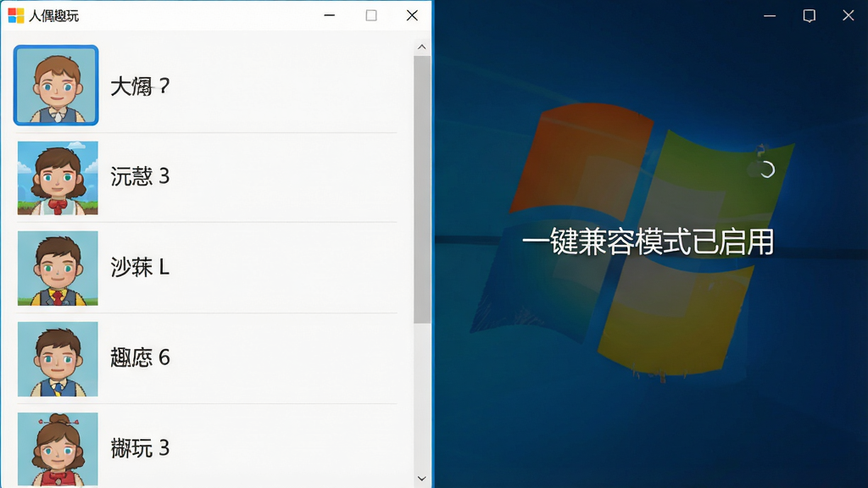Click the 人偶趣玩 app logo in the title bar
The width and height of the screenshot is (868, 488).
pos(16,15)
